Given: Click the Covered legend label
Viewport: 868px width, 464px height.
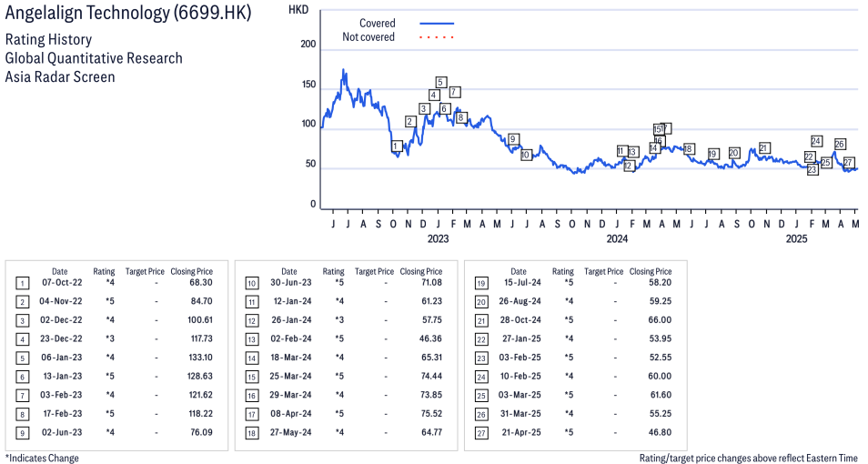Looking at the screenshot, I should (377, 24).
